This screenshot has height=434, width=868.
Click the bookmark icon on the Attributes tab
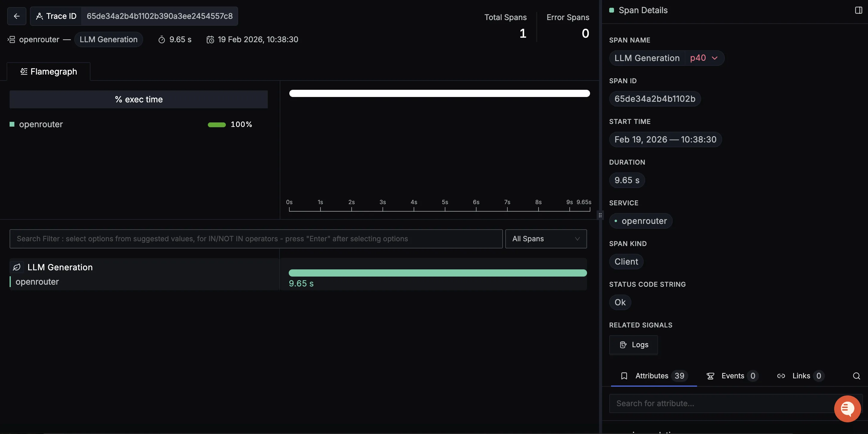624,376
